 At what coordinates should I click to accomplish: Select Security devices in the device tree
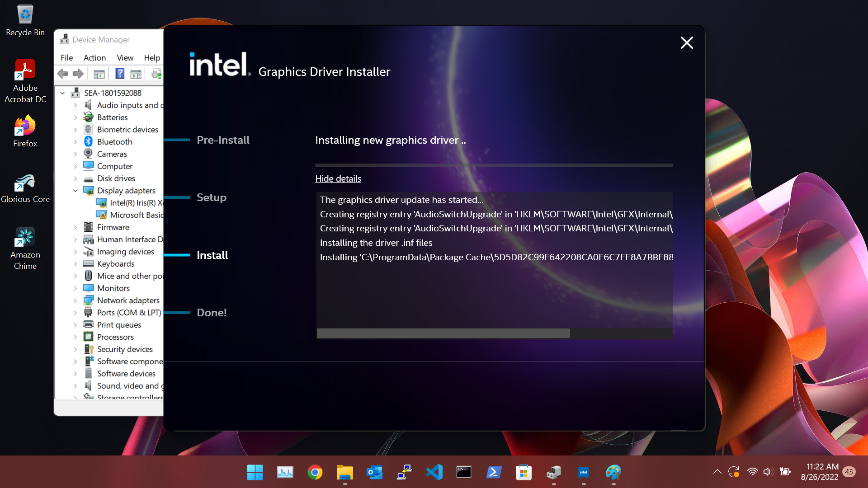pyautogui.click(x=125, y=349)
